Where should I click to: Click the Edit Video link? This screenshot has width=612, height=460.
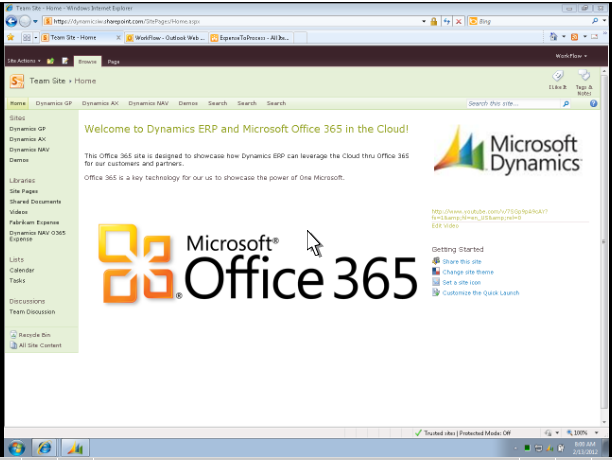(445, 226)
